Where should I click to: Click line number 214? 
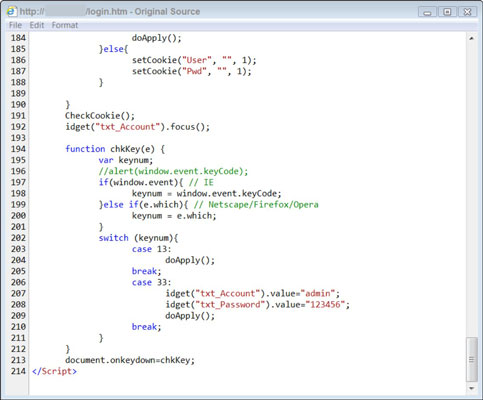coord(18,371)
